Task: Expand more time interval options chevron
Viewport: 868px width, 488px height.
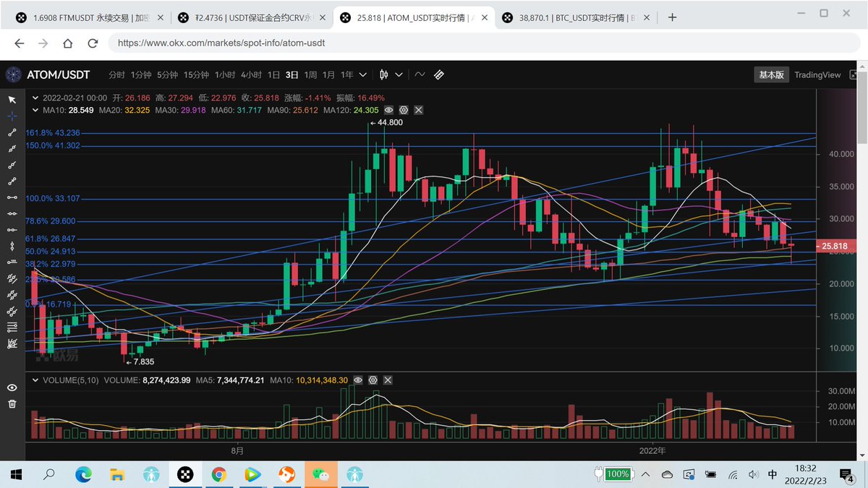Action: point(362,74)
